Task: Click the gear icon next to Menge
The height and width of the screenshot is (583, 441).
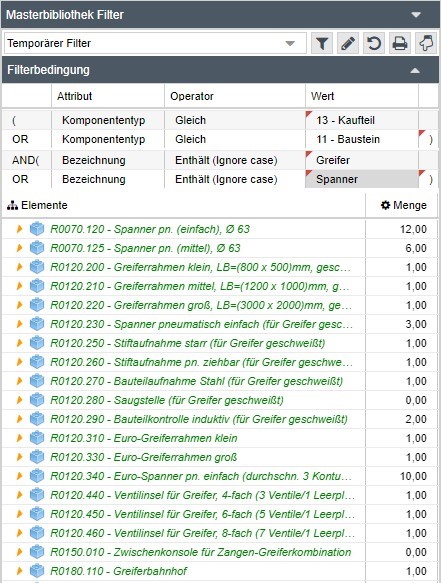Action: tap(386, 205)
